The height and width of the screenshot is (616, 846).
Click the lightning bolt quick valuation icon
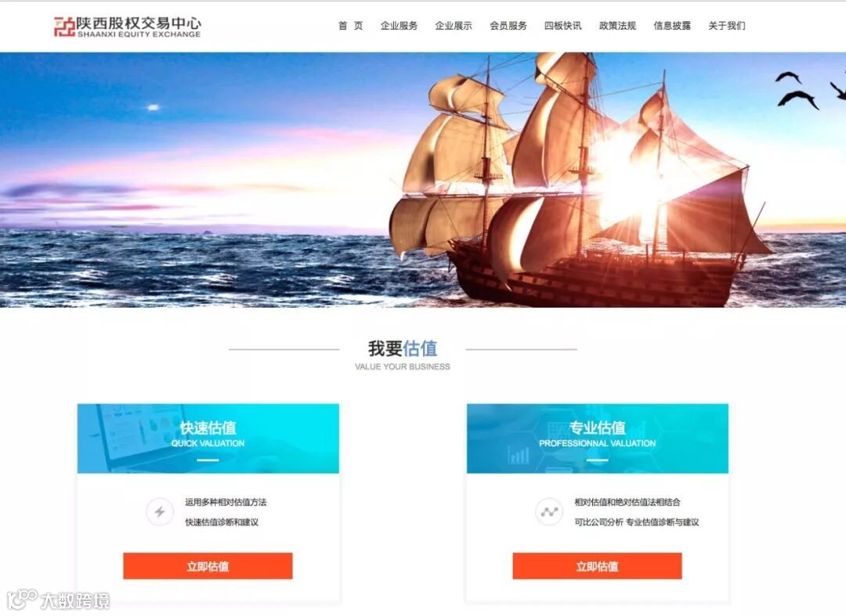click(160, 511)
